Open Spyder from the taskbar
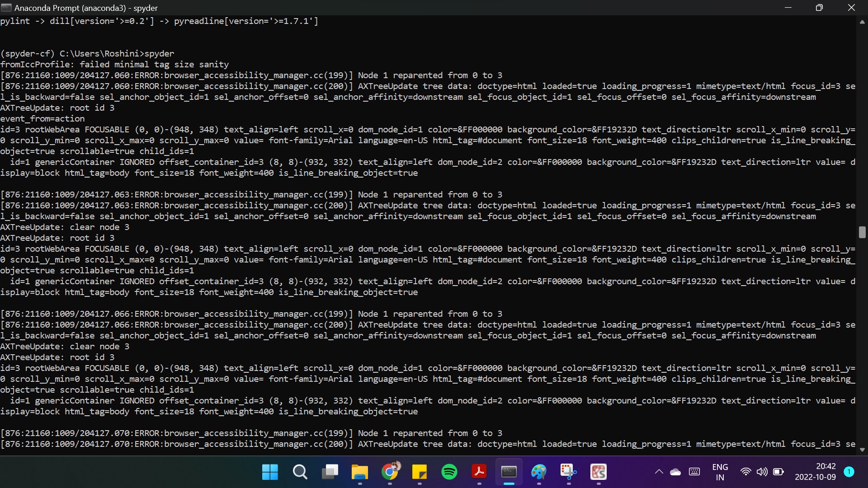 click(x=598, y=472)
